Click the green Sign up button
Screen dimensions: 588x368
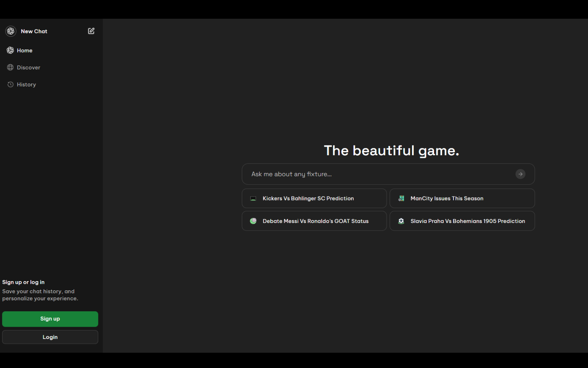coord(50,319)
